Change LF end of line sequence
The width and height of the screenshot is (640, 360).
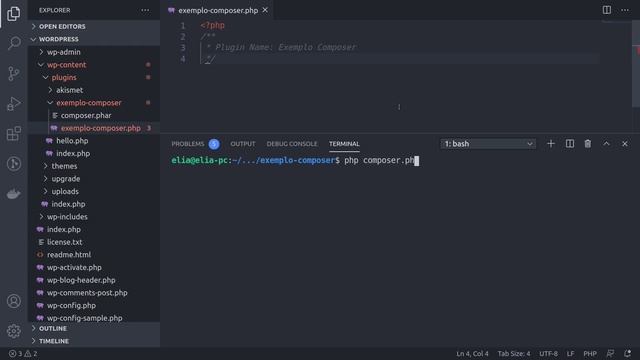click(570, 353)
